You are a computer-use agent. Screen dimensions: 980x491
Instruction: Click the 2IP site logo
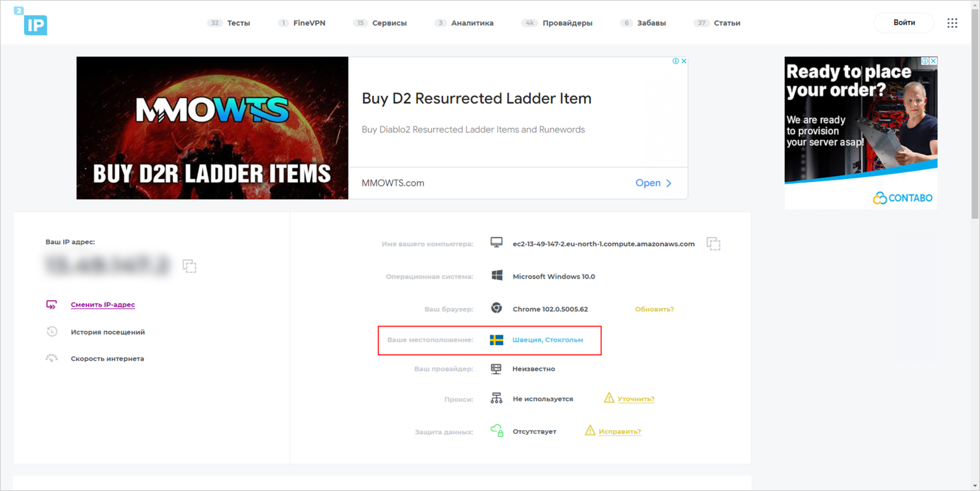point(31,21)
